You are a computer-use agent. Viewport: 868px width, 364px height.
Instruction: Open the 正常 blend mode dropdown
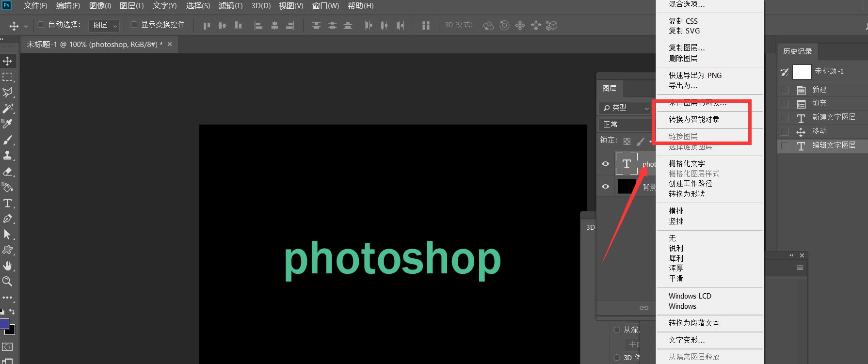pyautogui.click(x=626, y=125)
